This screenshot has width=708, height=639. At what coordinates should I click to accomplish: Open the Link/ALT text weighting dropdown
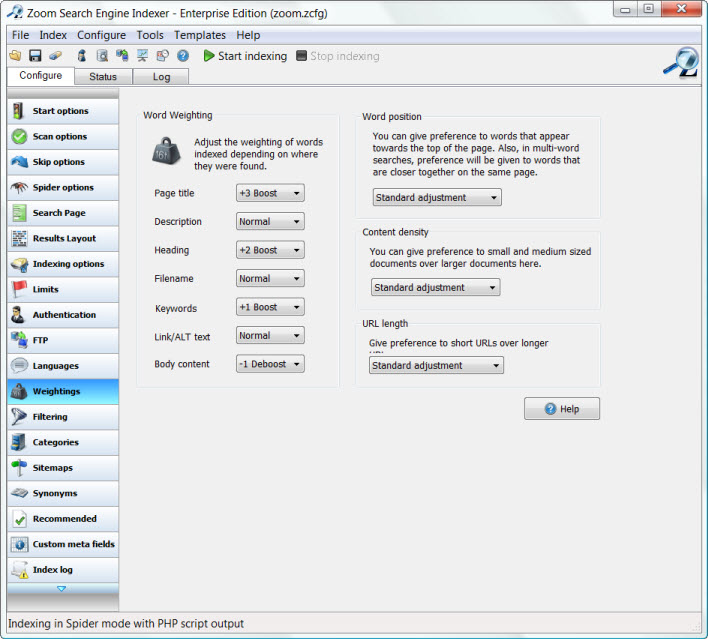coord(270,335)
